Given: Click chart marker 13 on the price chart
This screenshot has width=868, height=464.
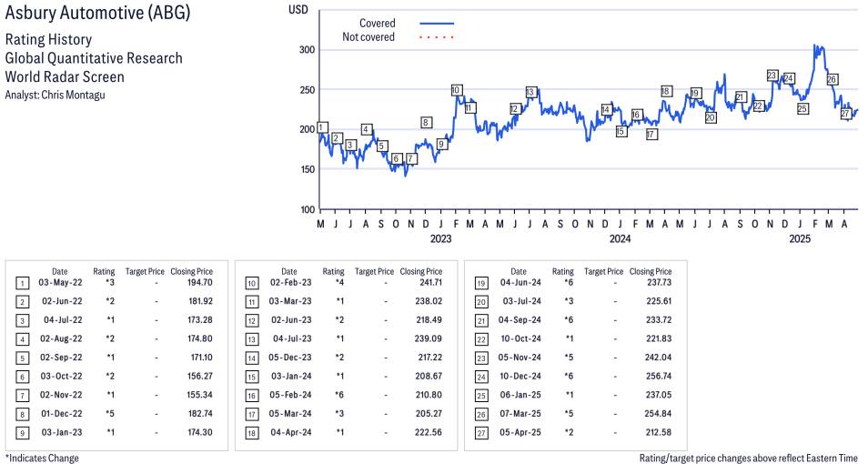Looking at the screenshot, I should tap(530, 93).
